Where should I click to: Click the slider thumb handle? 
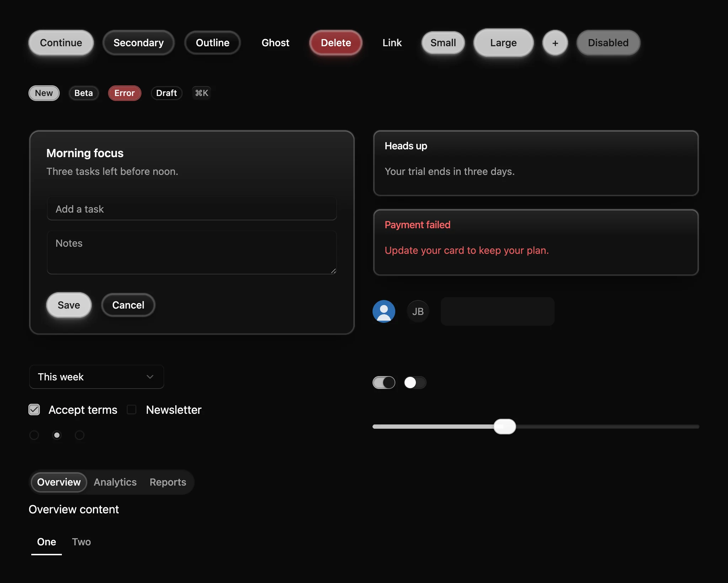click(505, 427)
